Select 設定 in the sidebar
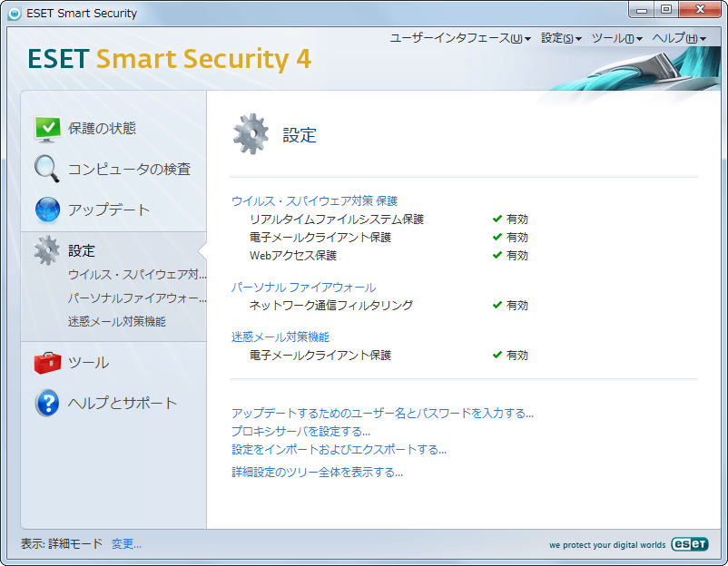Screen dimensions: 728x566 [82, 250]
